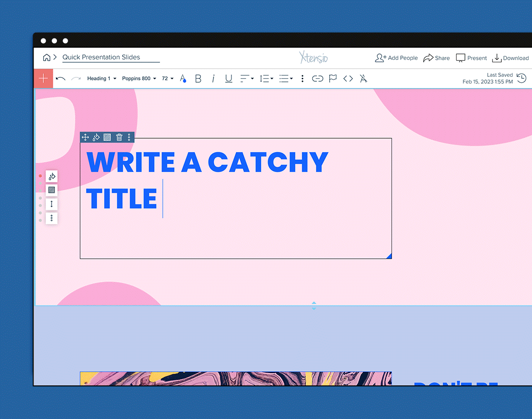Delete the title module with trash icon
Image resolution: width=532 pixels, height=419 pixels.
pos(119,137)
